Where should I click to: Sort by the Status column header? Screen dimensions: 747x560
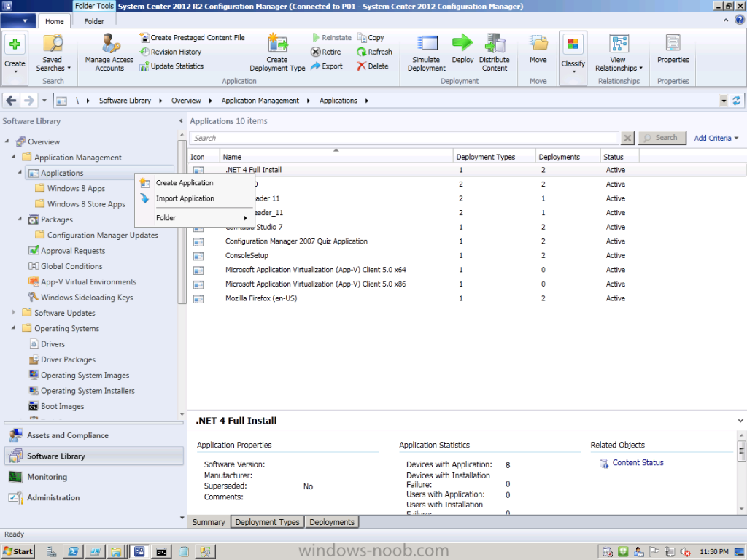click(x=619, y=157)
